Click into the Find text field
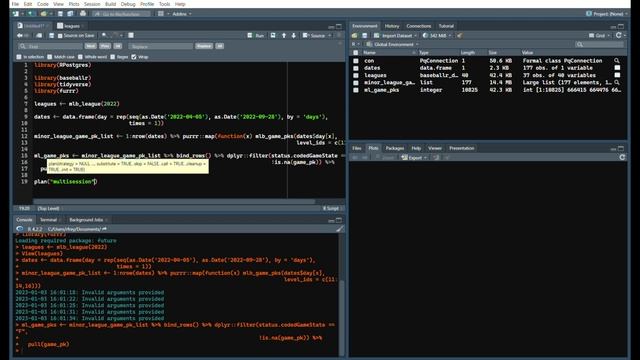Screen dimensions: 640x360 (51, 46)
